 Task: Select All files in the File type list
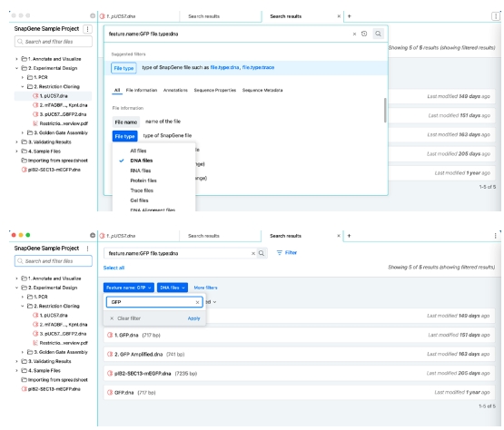coord(138,151)
